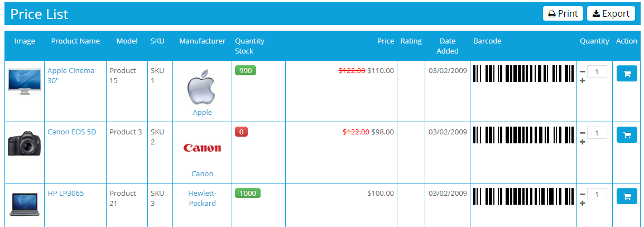Add HP LP3065 to cart
Viewport: 644px width, 227px height.
(627, 196)
